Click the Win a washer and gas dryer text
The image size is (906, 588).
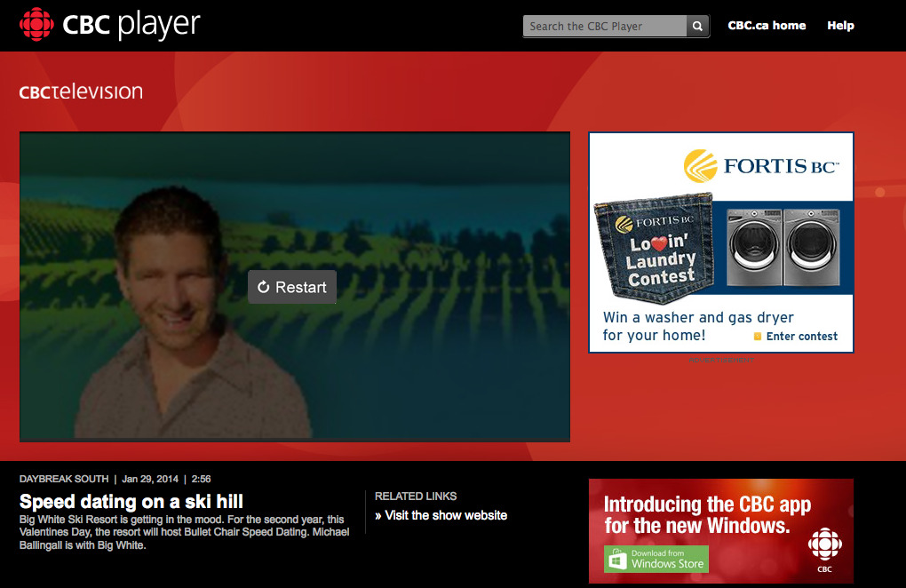tap(698, 326)
